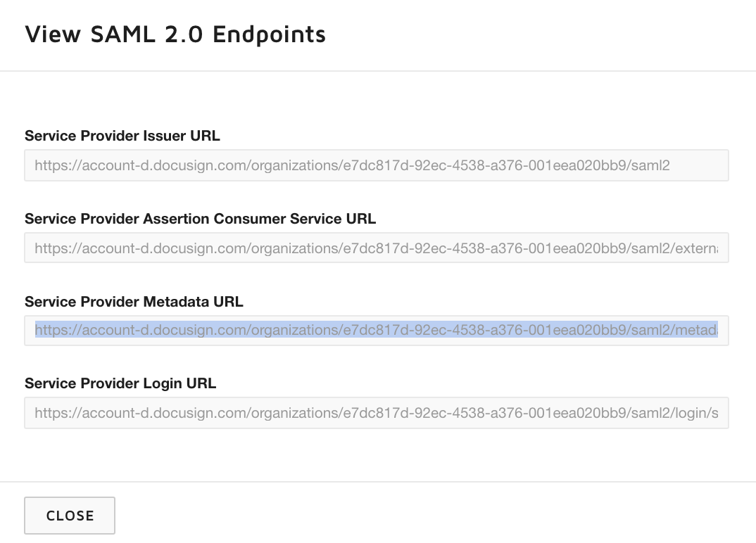This screenshot has width=756, height=543.
Task: Click the Service Provider Issuer URL label
Action: 122,136
